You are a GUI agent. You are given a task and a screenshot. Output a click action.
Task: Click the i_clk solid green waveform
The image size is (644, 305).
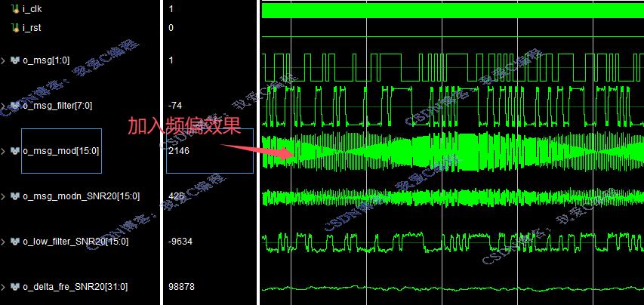452,11
